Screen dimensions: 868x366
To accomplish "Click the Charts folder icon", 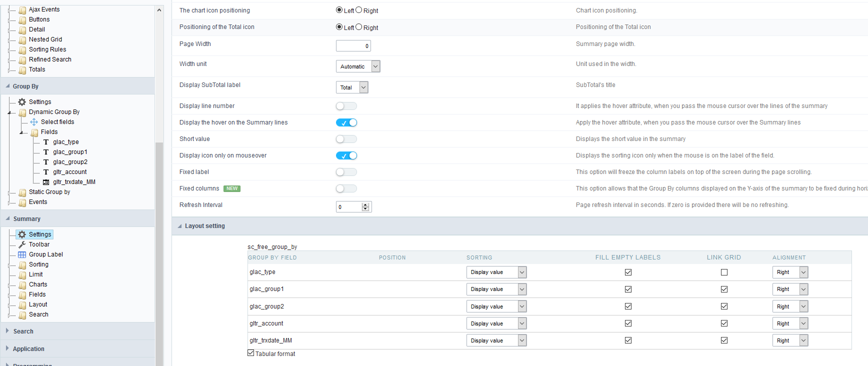I will tap(22, 284).
